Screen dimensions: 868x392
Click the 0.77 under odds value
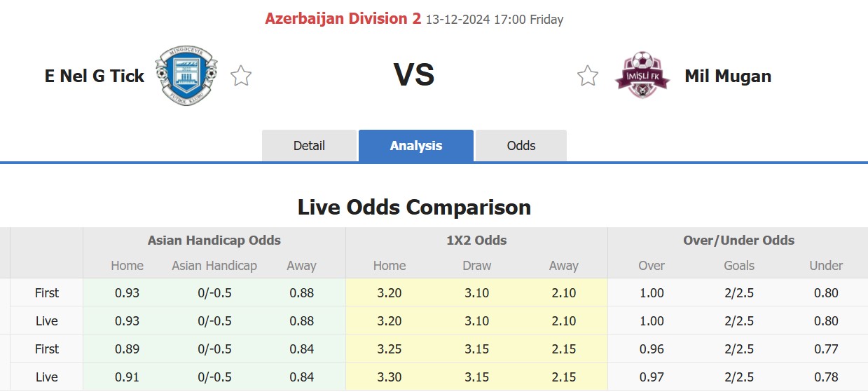826,349
